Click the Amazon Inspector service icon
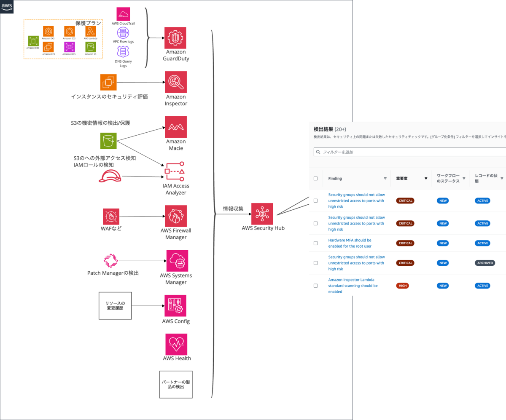The height and width of the screenshot is (420, 506). (x=176, y=82)
